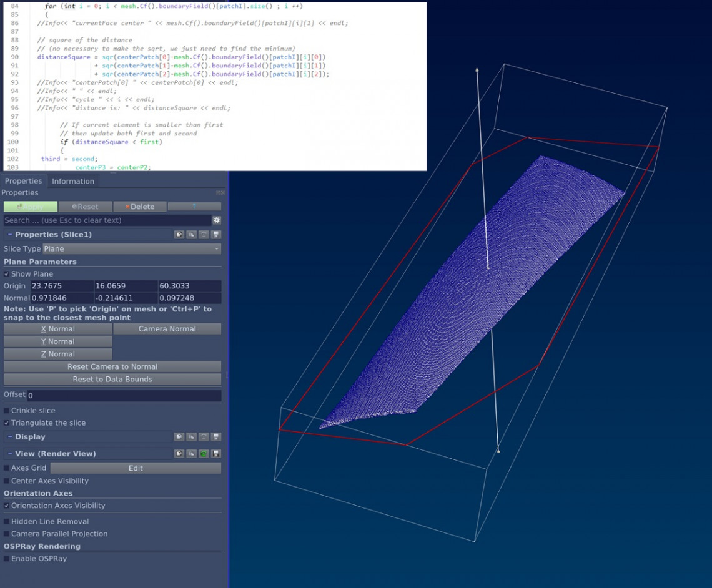Click the Reset button
This screenshot has width=712, height=588.
85,207
